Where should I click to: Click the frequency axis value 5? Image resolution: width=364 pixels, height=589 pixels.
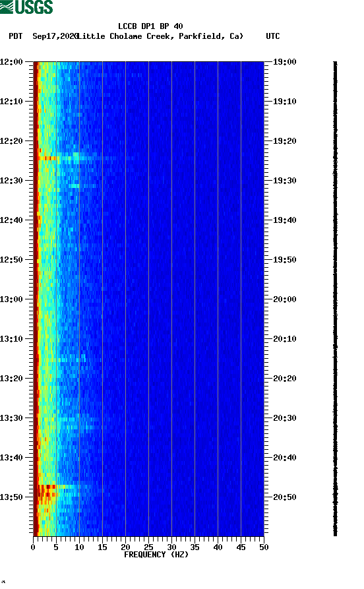click(56, 547)
